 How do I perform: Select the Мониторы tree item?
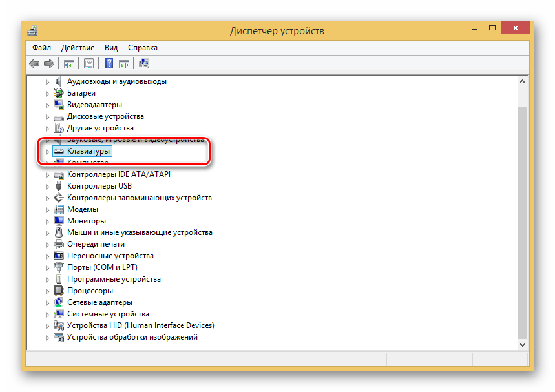coord(86,221)
